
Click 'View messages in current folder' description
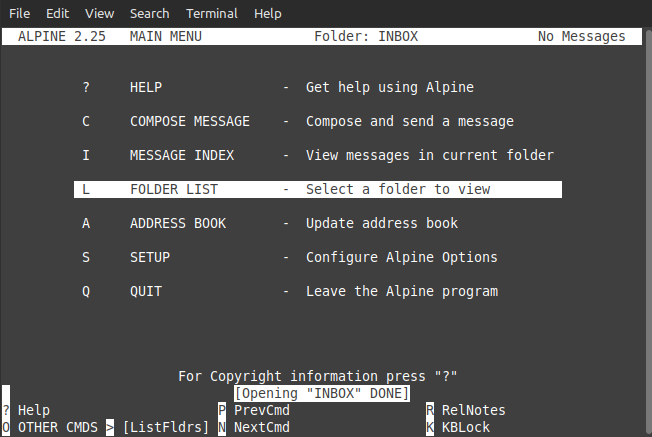point(430,156)
